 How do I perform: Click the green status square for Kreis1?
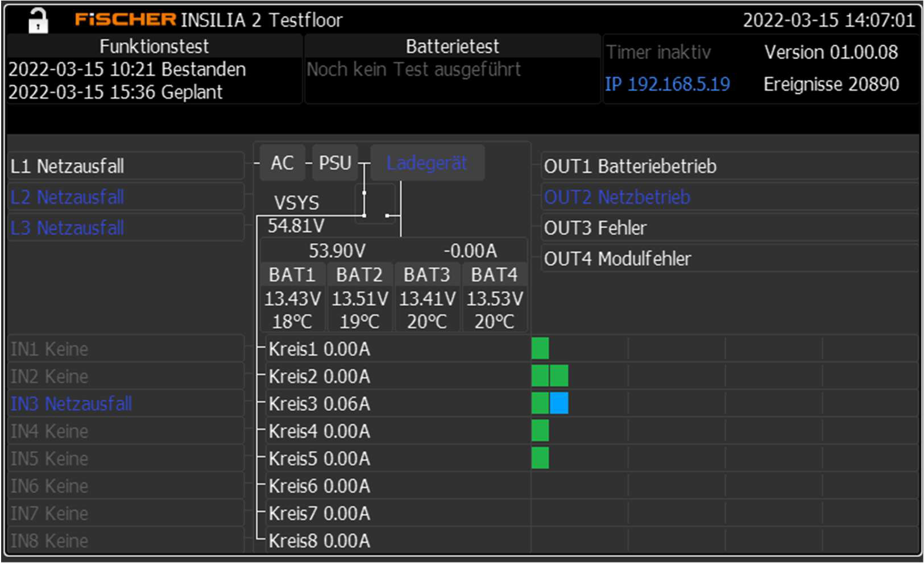pyautogui.click(x=540, y=349)
